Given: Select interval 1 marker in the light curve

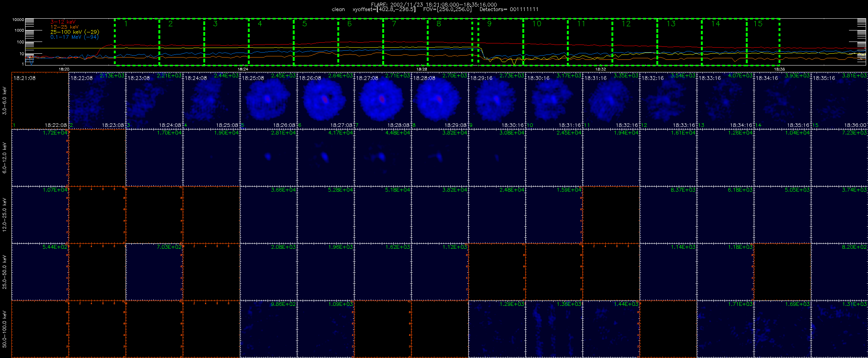Looking at the screenshot, I should pos(126,24).
